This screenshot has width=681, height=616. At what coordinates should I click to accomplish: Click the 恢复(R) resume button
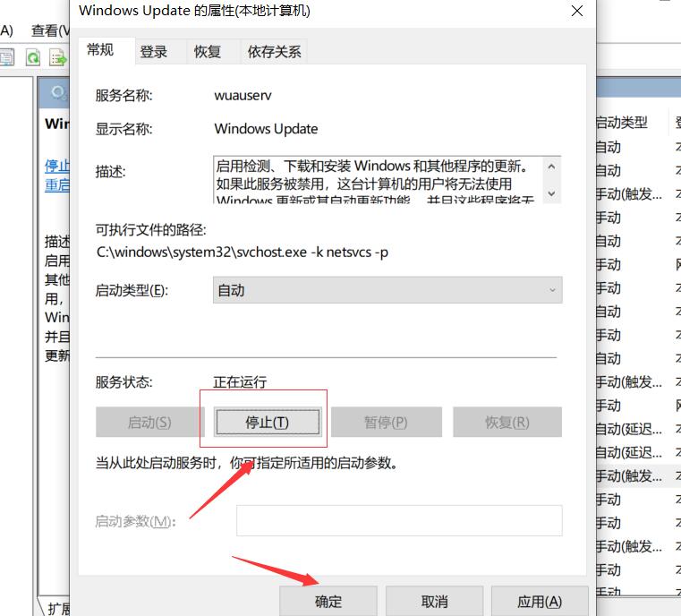(507, 422)
